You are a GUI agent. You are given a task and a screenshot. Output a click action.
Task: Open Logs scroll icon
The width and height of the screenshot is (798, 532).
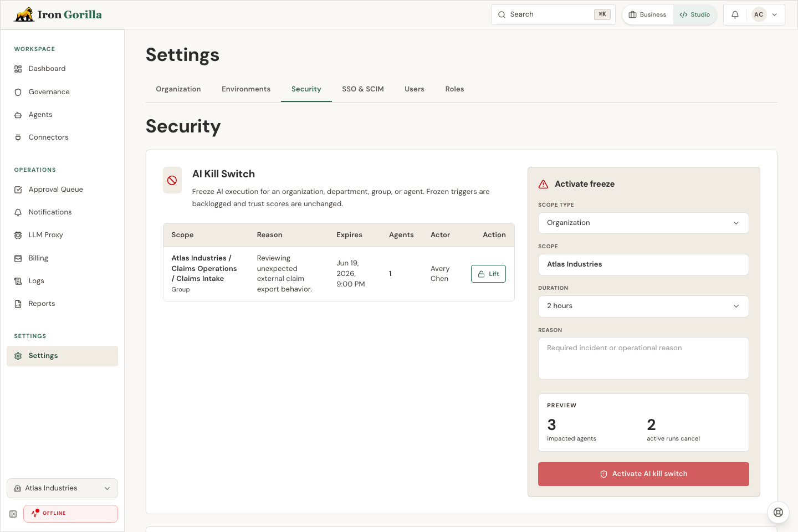(x=18, y=281)
